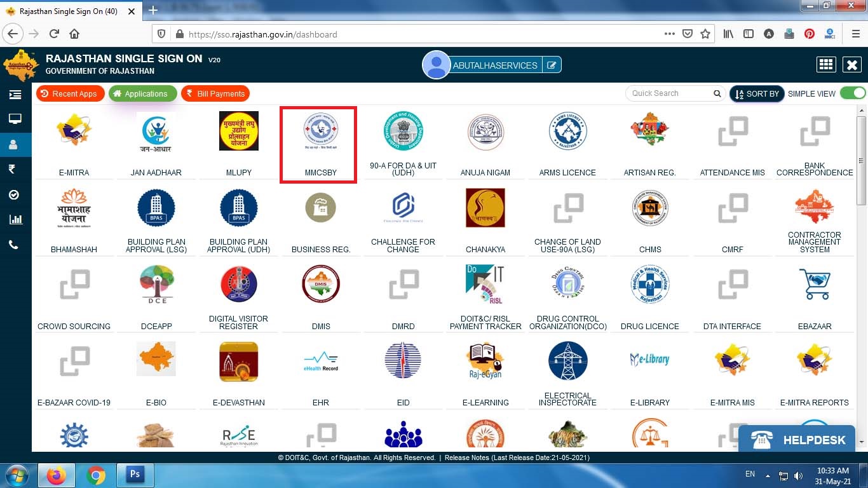Open the ABUTALHASERVICES profile name

[x=495, y=65]
